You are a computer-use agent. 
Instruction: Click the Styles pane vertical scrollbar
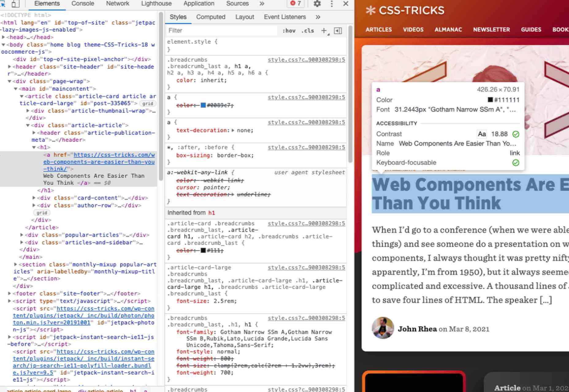pos(350,94)
